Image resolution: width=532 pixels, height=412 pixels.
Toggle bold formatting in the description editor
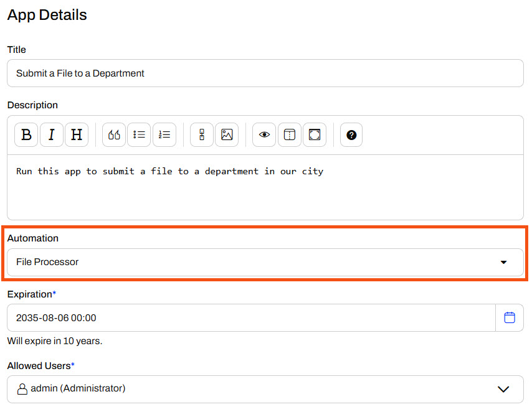(26, 135)
